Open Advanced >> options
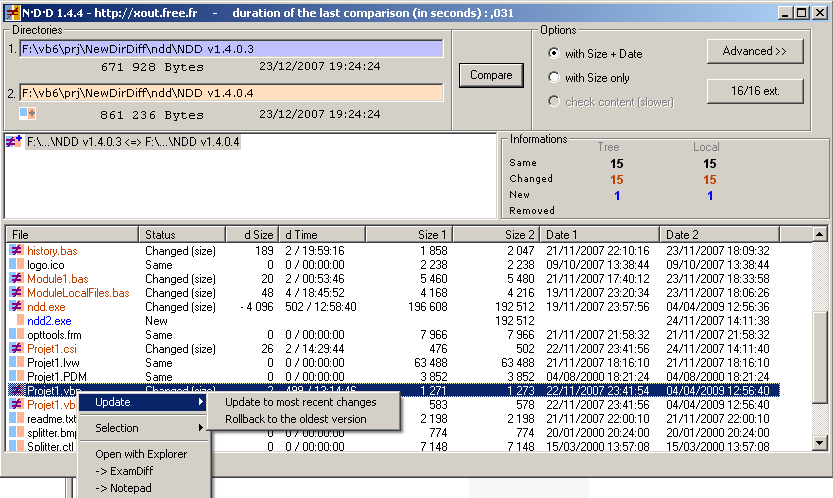Screen dimensions: 833x498 755,51
